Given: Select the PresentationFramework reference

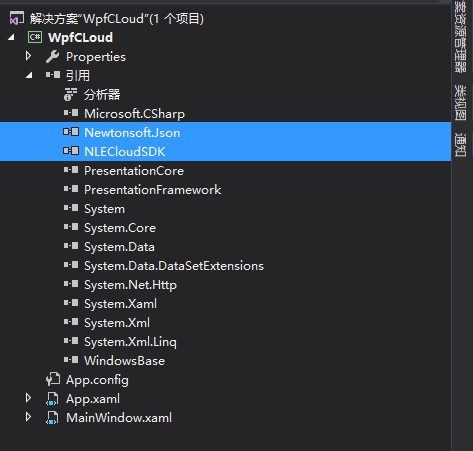Looking at the screenshot, I should [153, 190].
